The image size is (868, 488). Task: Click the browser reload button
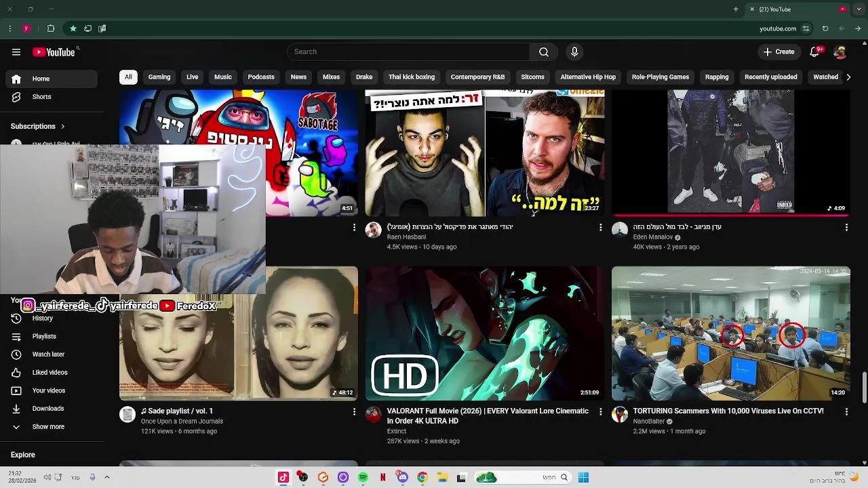coord(825,28)
